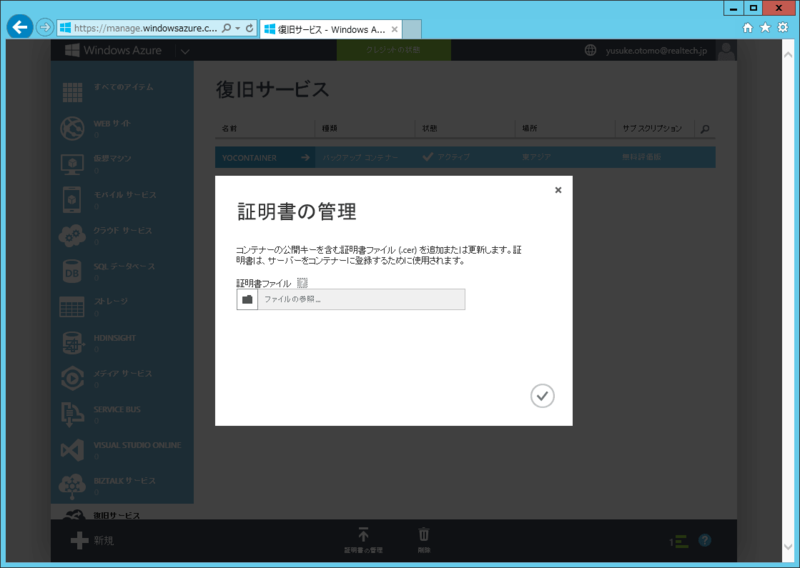Image resolution: width=800 pixels, height=568 pixels.
Task: Click the browser Back arrow button
Action: [20, 27]
